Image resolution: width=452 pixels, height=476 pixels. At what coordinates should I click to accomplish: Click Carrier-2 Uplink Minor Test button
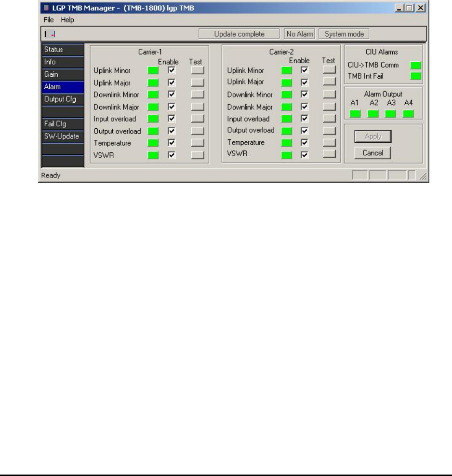(x=329, y=69)
